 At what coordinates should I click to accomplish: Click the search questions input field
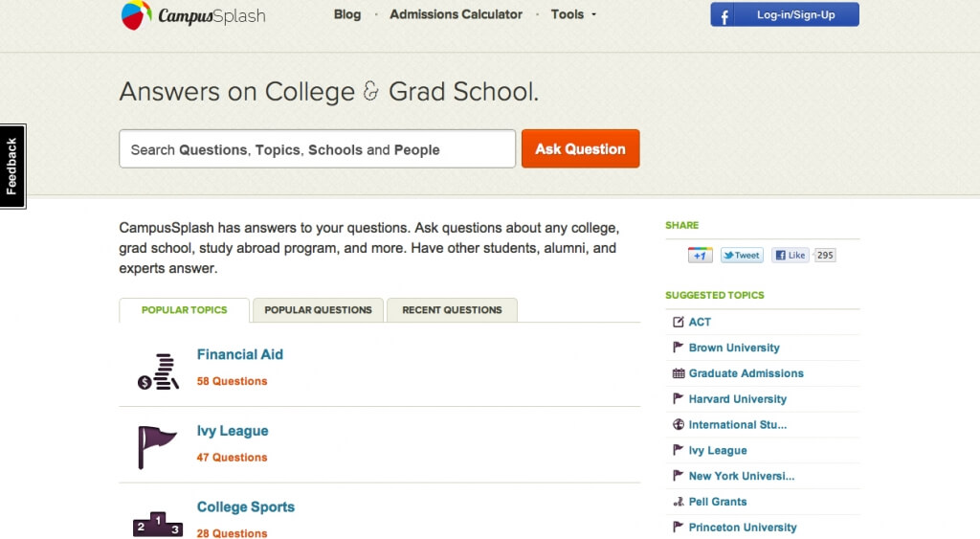pyautogui.click(x=318, y=148)
